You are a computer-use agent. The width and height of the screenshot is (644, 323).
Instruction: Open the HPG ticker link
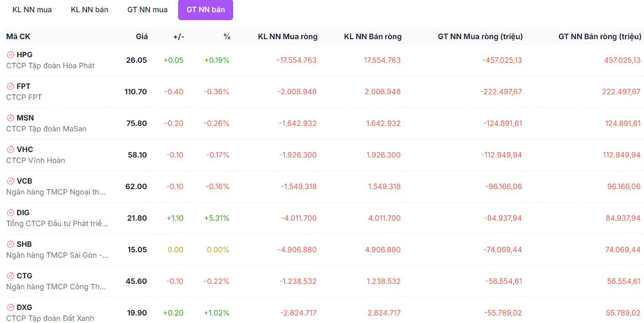(x=24, y=55)
